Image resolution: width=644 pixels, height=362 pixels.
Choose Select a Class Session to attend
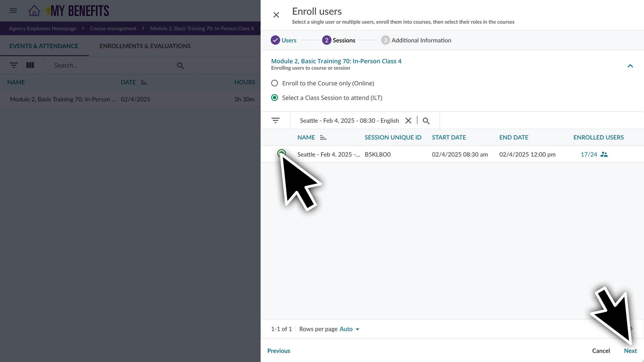(x=274, y=98)
